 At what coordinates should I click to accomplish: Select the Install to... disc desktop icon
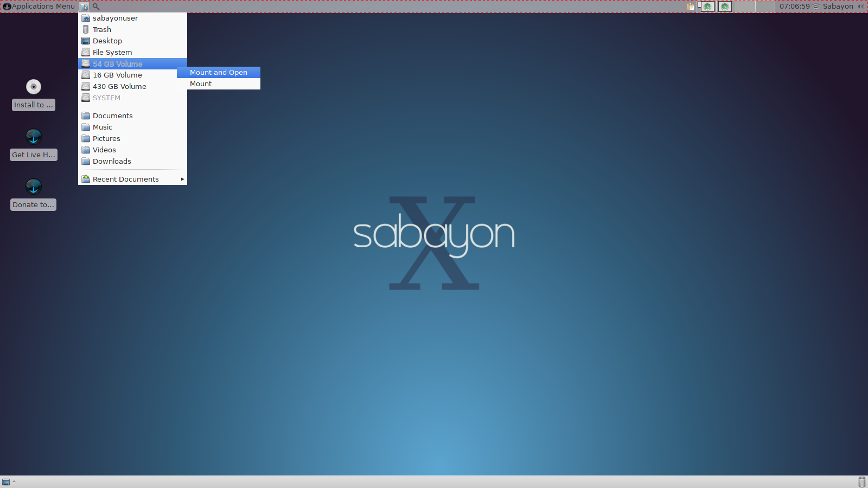34,87
